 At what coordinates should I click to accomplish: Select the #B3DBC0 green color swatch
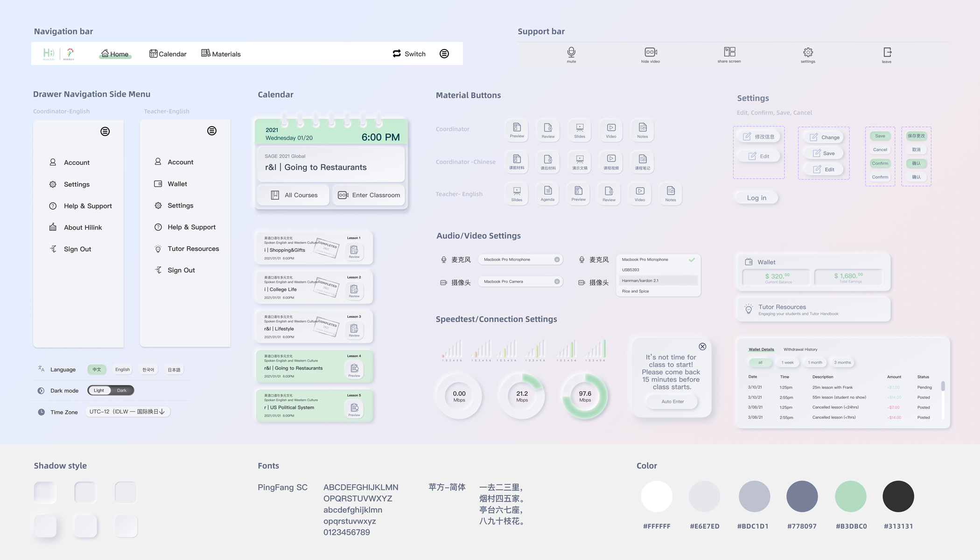point(851,497)
